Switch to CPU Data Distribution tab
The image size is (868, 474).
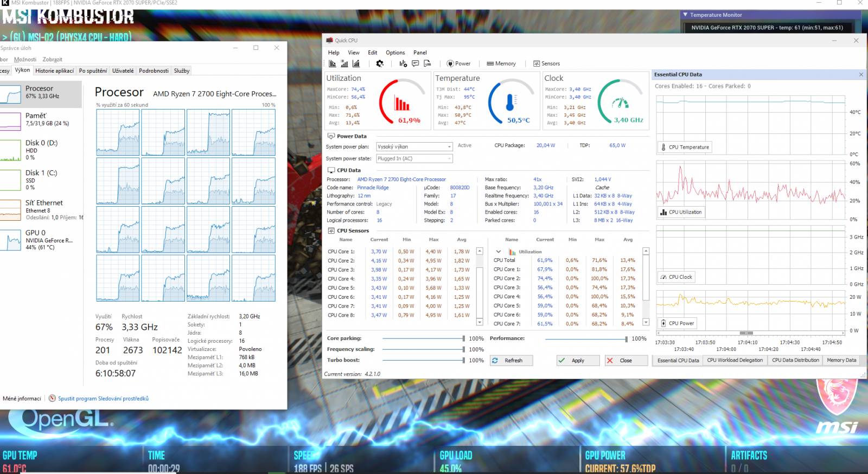point(795,360)
